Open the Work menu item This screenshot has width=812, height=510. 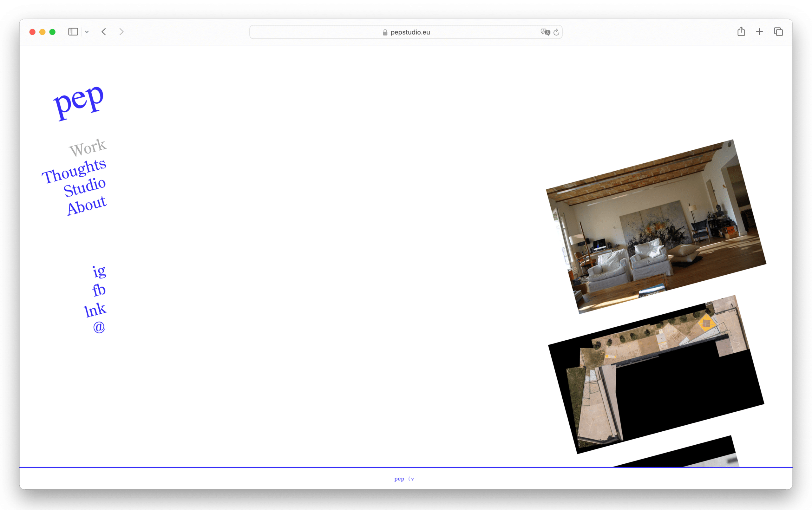[88, 148]
